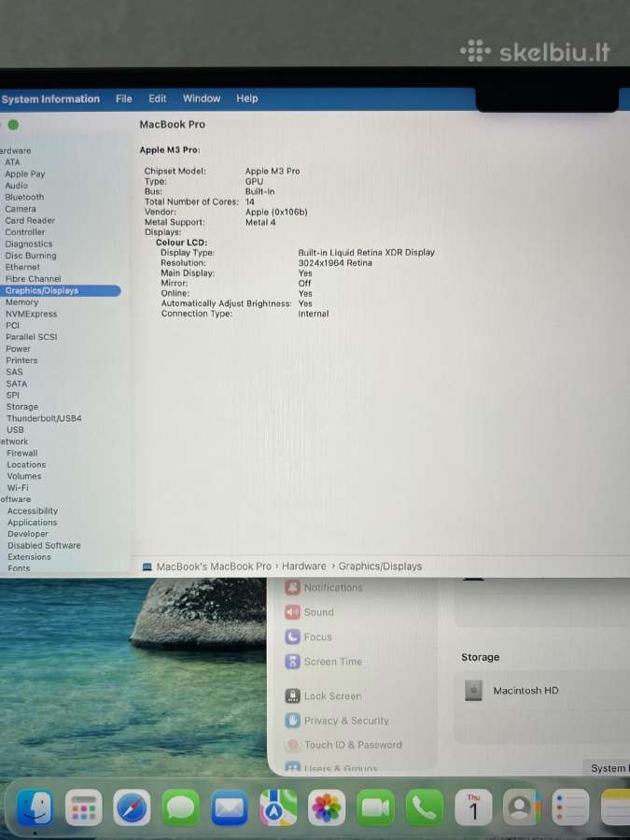Open Maps app in the Dock
This screenshot has height=840, width=630.
click(x=278, y=807)
